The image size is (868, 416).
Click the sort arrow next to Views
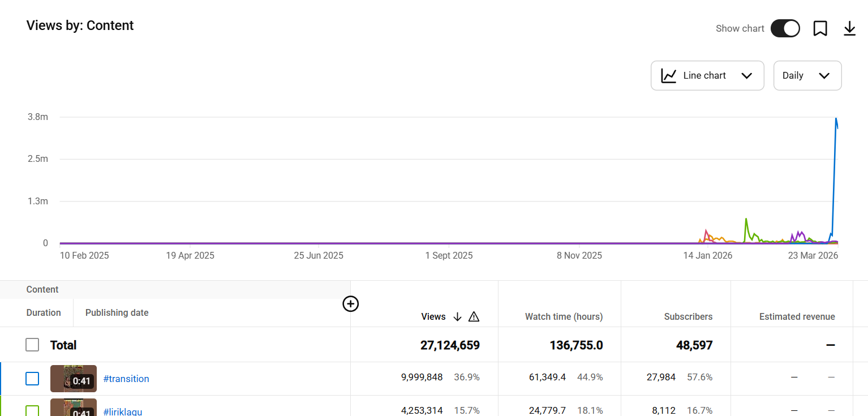click(458, 317)
